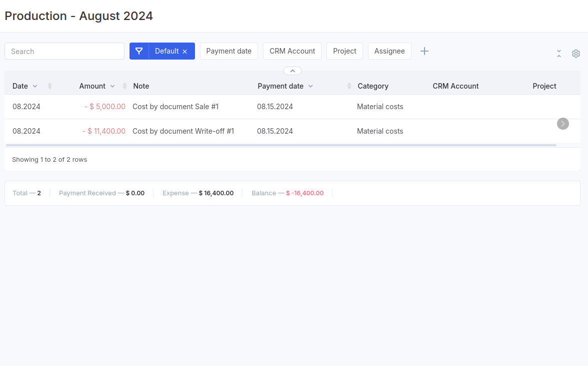Open the Date column dropdown chevron
Screen dimensions: 588x366
coord(35,86)
